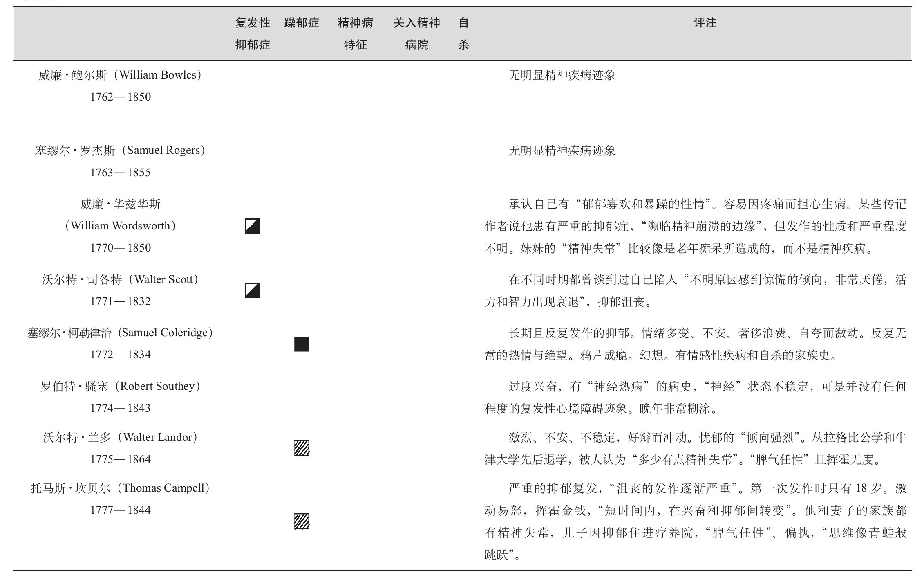
Task: Click the column header 关入精神病院
Action: pyautogui.click(x=416, y=34)
